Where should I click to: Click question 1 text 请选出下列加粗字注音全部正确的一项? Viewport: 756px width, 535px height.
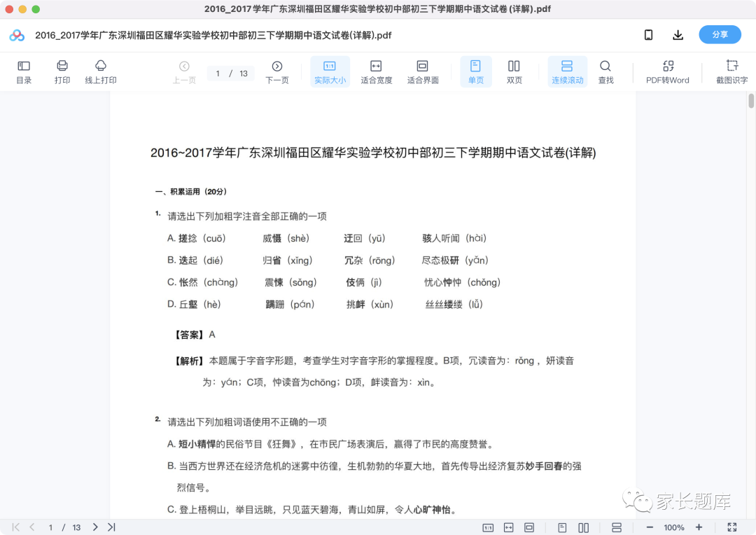click(x=247, y=216)
